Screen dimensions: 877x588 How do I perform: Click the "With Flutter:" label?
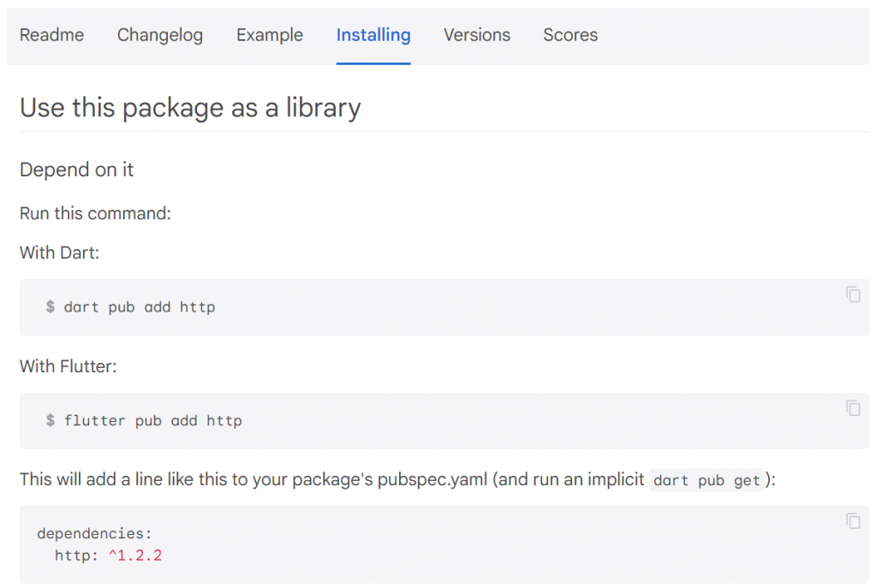tap(69, 366)
